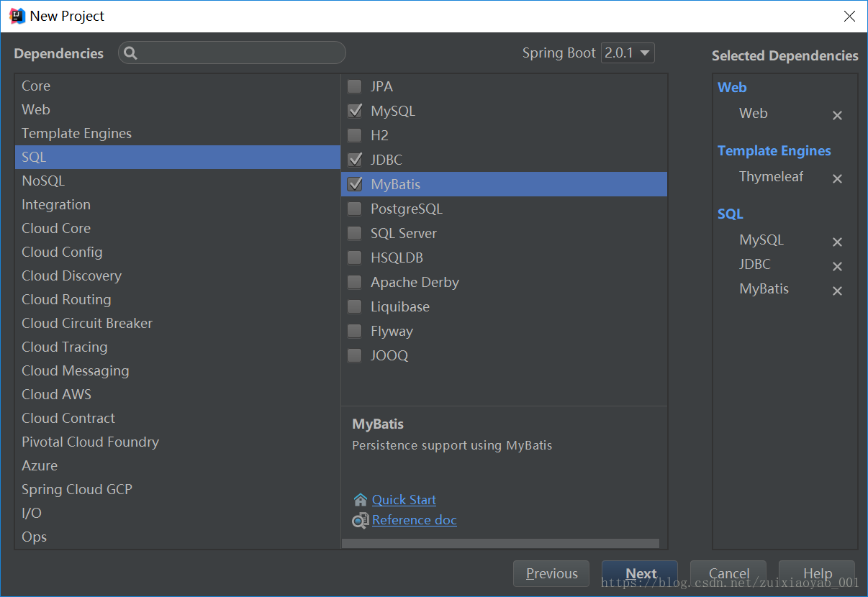
Task: Remove MyBatis from selected dependencies
Action: pyautogui.click(x=837, y=291)
